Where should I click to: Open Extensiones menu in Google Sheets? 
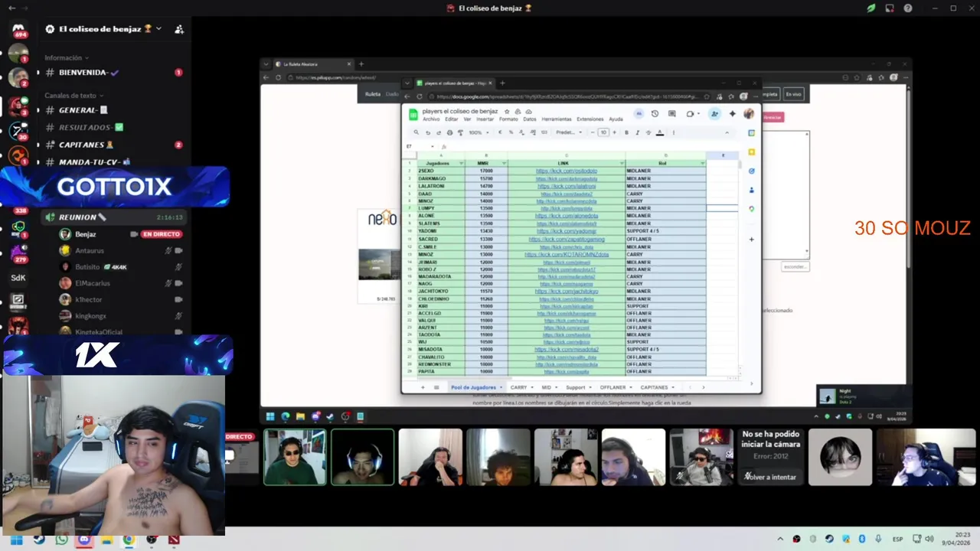coord(590,119)
